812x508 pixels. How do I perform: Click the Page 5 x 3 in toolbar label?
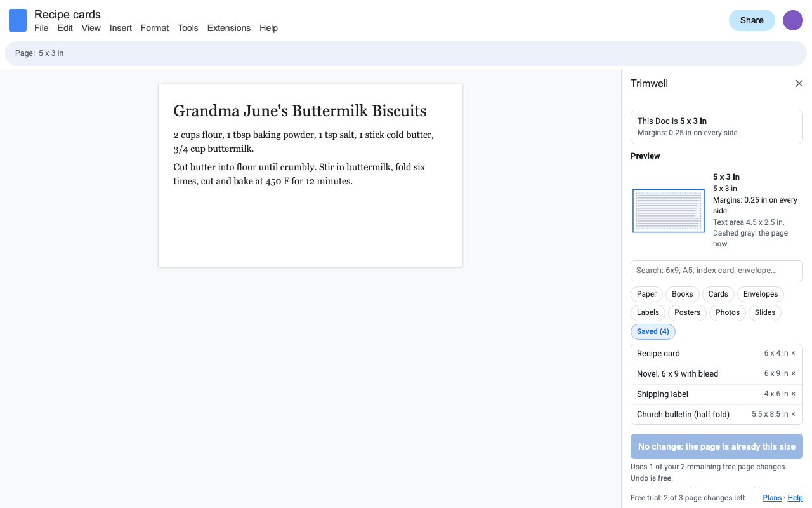39,53
